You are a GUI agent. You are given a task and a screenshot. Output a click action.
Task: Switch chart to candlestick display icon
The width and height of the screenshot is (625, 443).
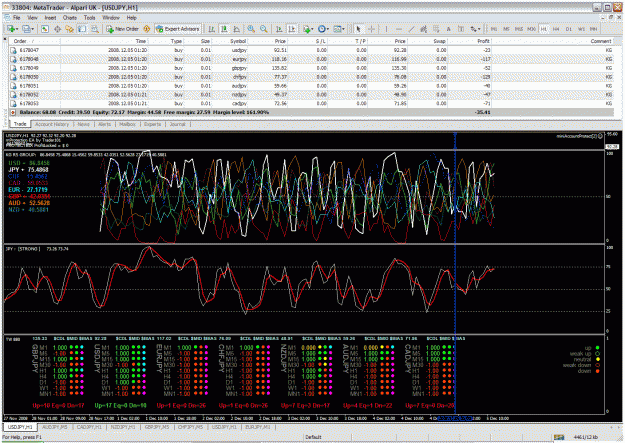pyautogui.click(x=224, y=29)
